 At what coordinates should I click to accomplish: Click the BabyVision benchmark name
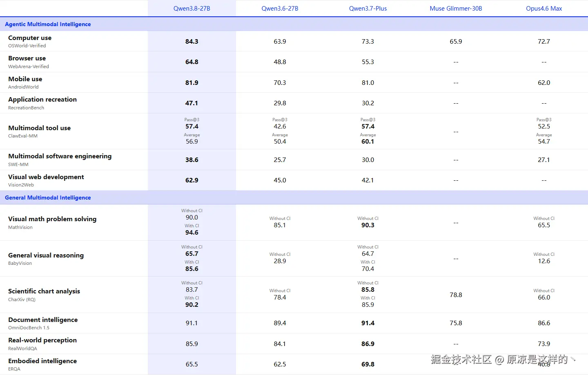pos(20,263)
